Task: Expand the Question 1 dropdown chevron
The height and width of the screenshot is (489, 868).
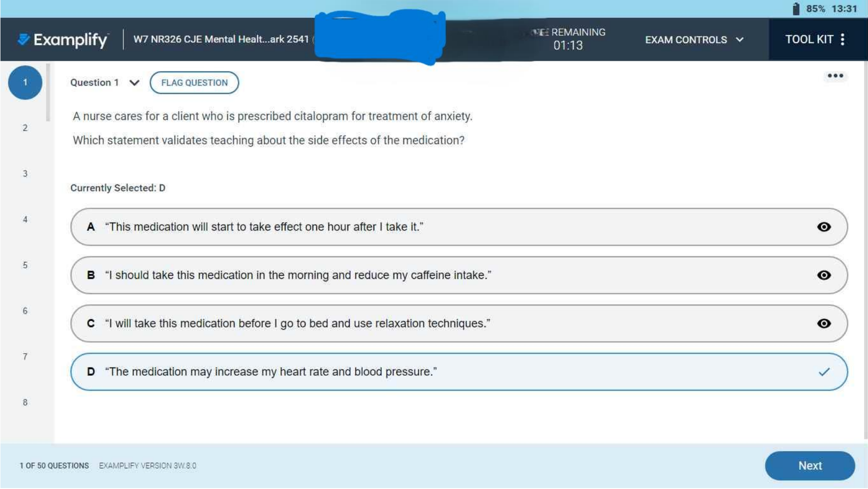Action: tap(133, 84)
